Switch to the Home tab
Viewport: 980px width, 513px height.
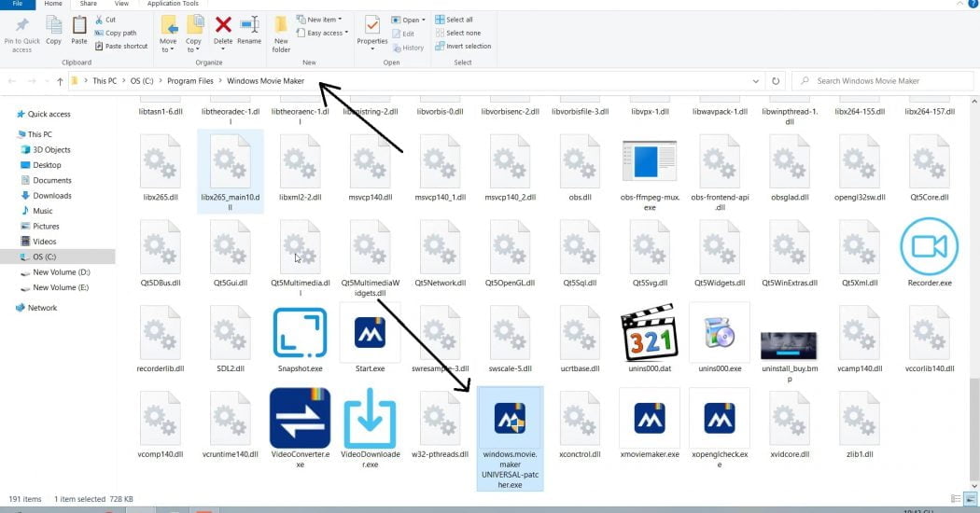tap(53, 4)
